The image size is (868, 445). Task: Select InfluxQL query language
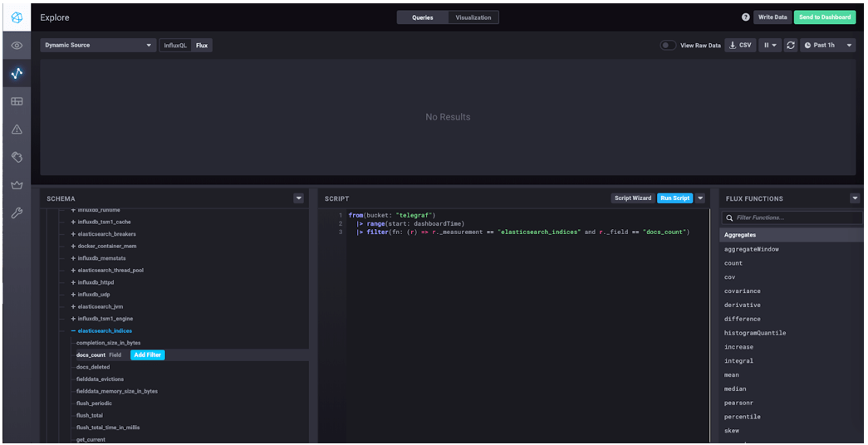175,46
